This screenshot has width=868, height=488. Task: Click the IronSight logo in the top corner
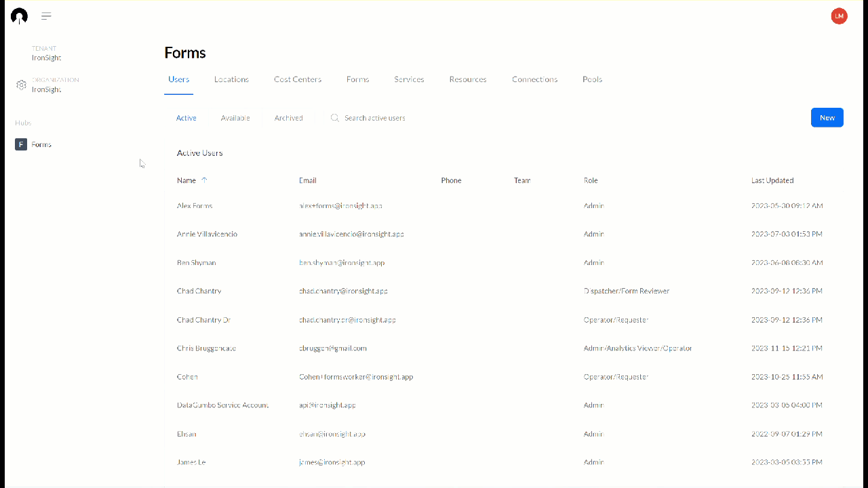click(x=19, y=16)
